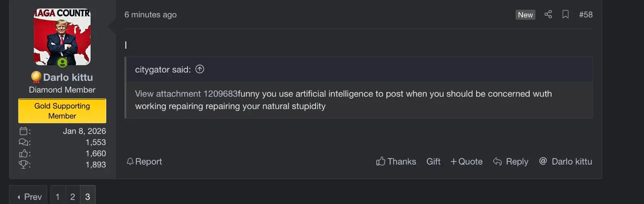Open the post permalink #58

click(x=586, y=14)
